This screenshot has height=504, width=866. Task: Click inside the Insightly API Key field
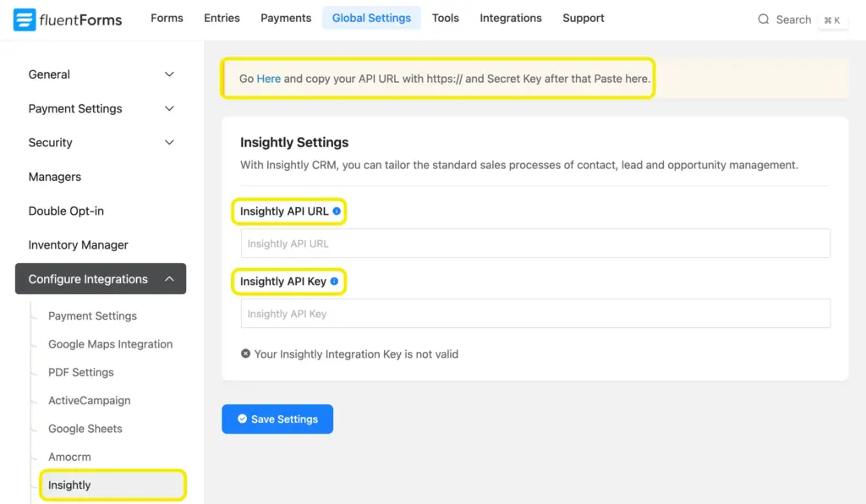coord(533,313)
